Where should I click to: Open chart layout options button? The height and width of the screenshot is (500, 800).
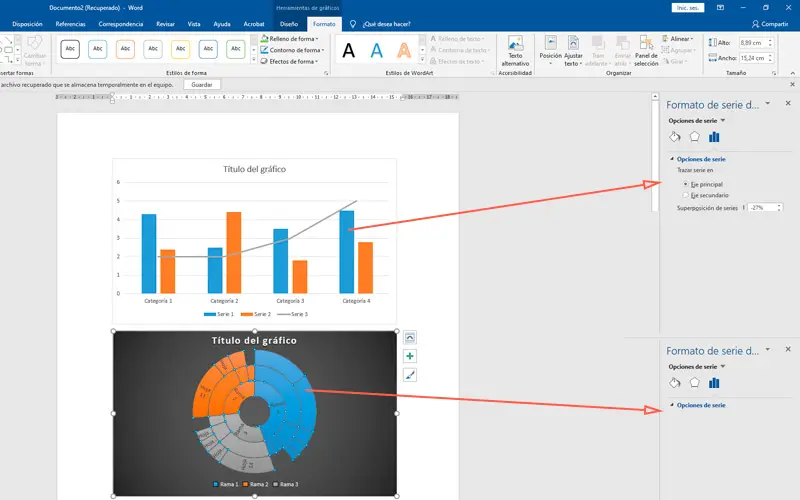click(410, 337)
